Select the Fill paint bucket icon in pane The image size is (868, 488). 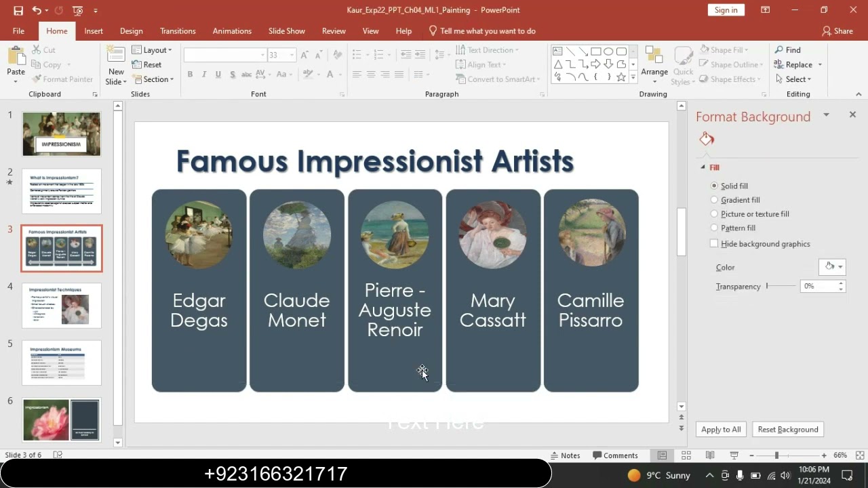coord(707,139)
